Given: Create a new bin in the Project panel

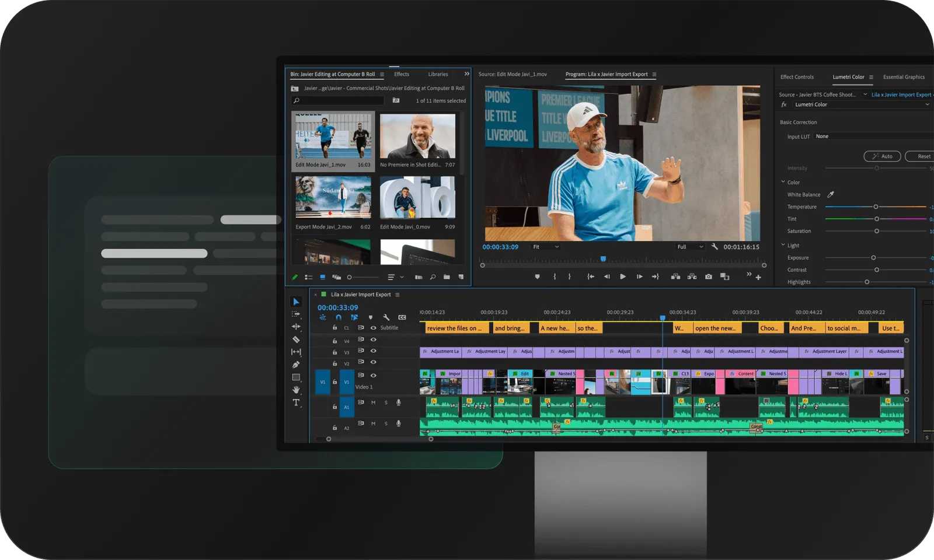Looking at the screenshot, I should [447, 277].
